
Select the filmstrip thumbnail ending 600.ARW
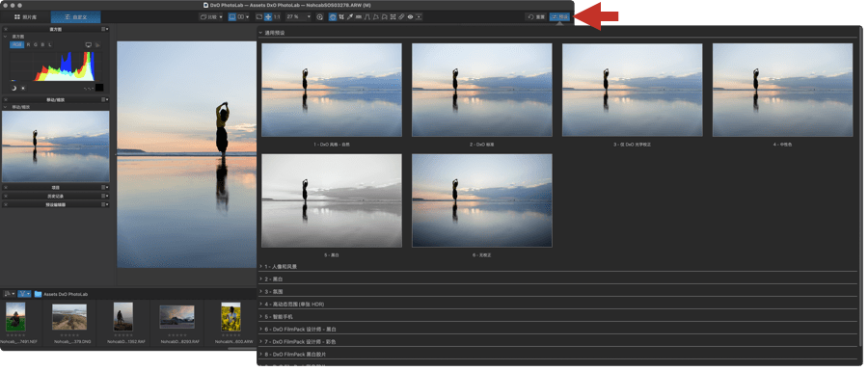pos(231,316)
